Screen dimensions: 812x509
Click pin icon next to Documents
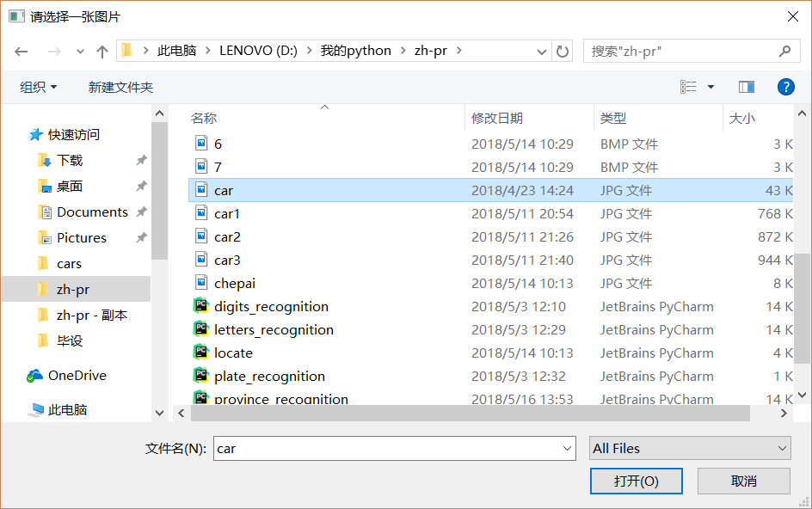pos(141,212)
